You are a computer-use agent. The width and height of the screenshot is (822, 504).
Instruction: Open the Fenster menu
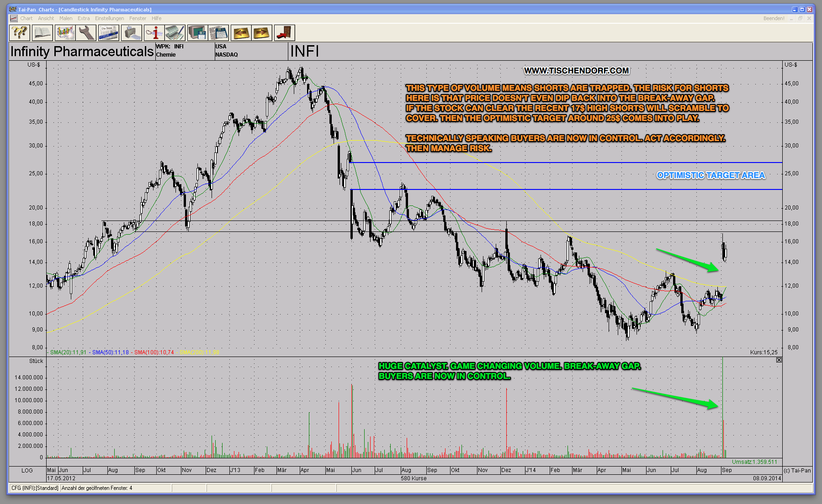[138, 18]
